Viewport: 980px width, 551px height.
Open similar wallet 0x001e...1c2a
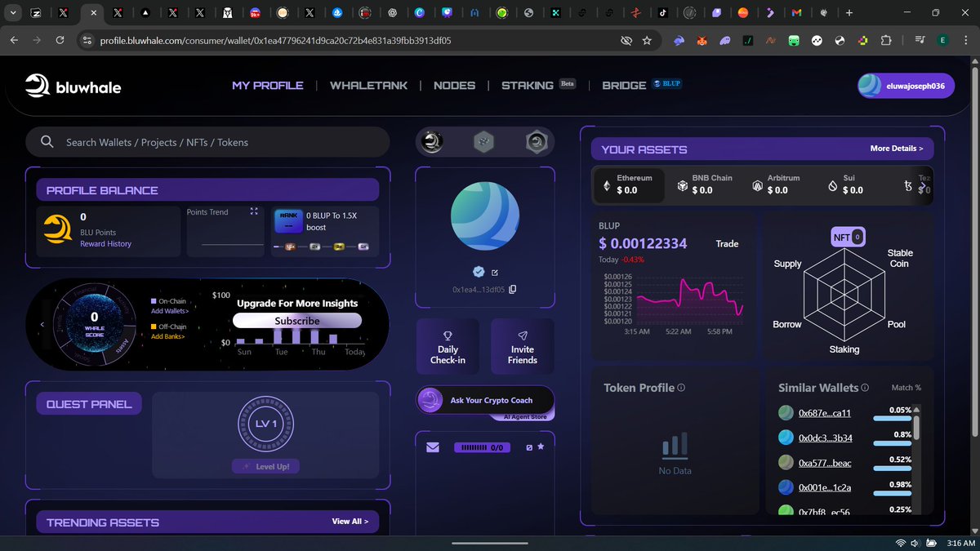point(825,487)
